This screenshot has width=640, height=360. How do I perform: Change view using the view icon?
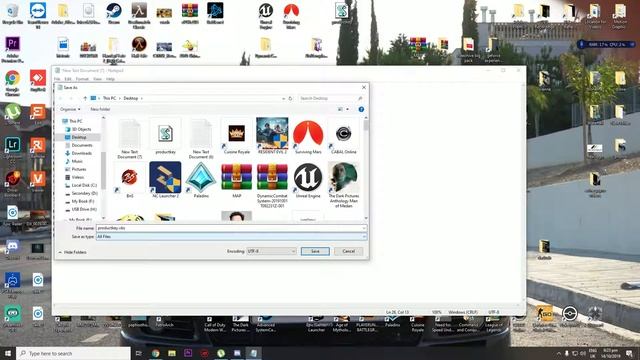(x=340, y=109)
